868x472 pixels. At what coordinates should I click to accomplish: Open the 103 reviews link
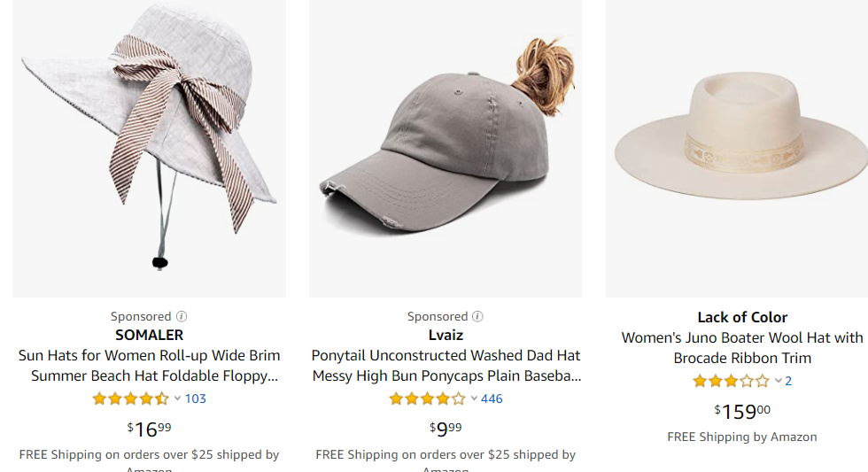click(196, 399)
